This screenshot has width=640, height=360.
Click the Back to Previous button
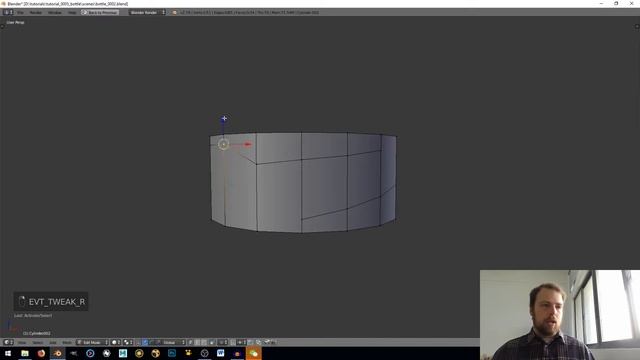(100, 12)
